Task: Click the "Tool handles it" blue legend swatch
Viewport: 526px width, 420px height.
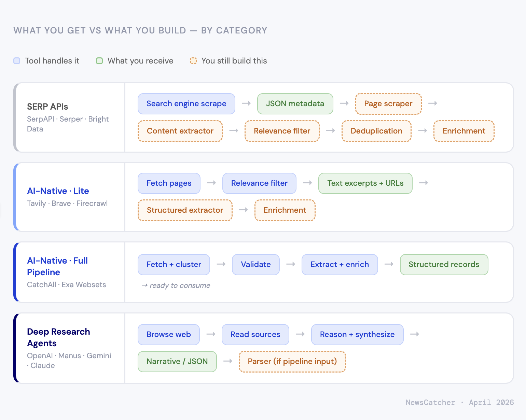Action: click(x=17, y=61)
